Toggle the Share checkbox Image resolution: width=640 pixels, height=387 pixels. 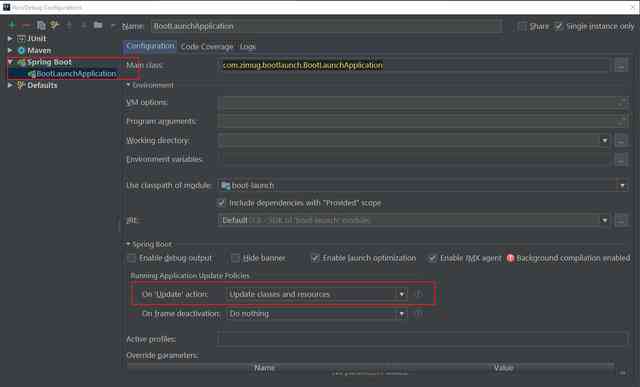click(522, 27)
